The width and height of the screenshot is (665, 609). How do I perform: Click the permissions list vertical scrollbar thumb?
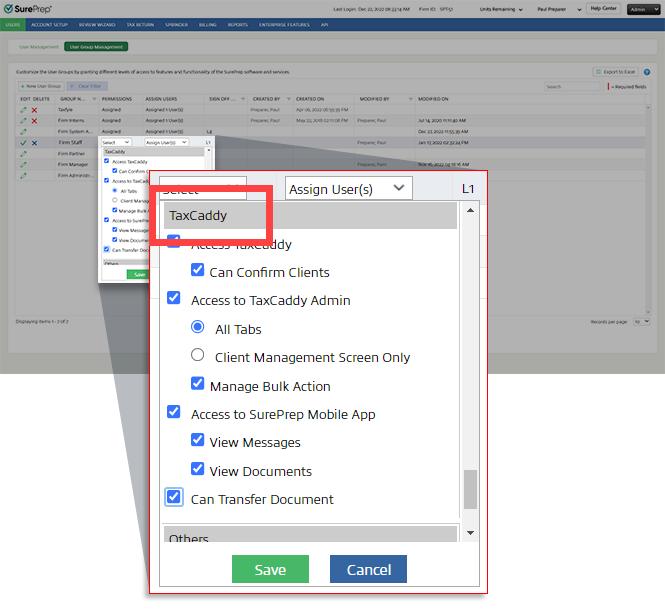point(470,490)
